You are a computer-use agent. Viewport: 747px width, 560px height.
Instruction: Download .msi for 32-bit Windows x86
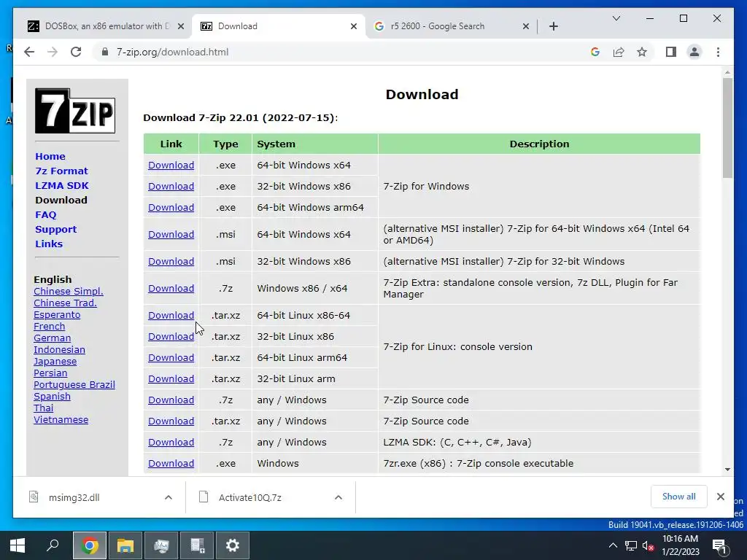pyautogui.click(x=171, y=262)
